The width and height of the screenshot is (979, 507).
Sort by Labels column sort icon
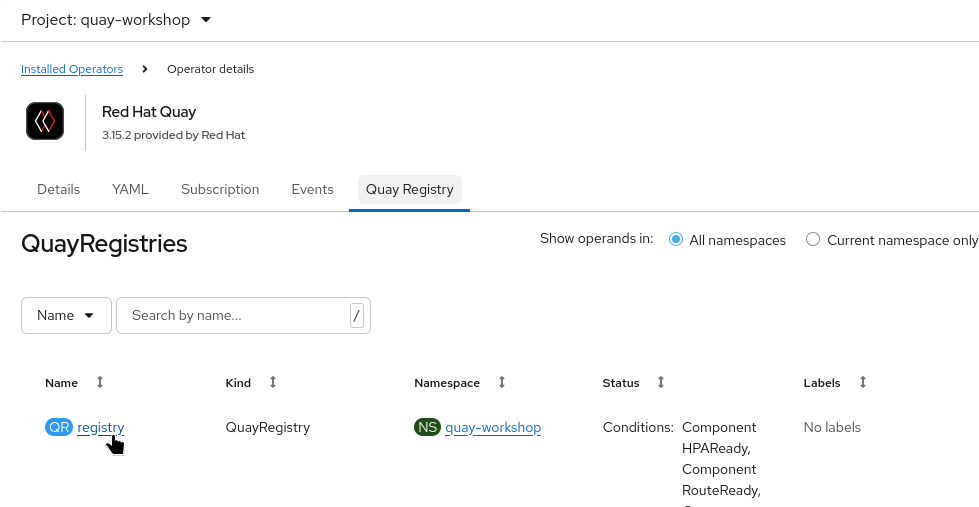coord(862,383)
